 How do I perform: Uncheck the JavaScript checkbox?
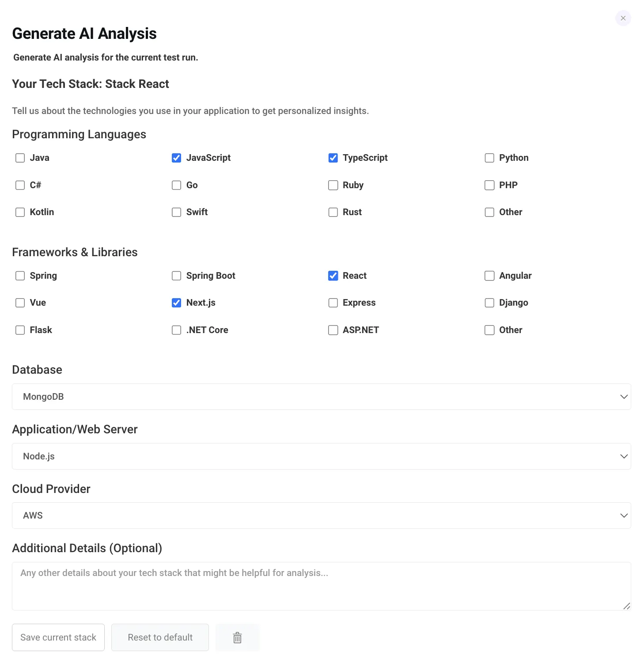click(176, 158)
